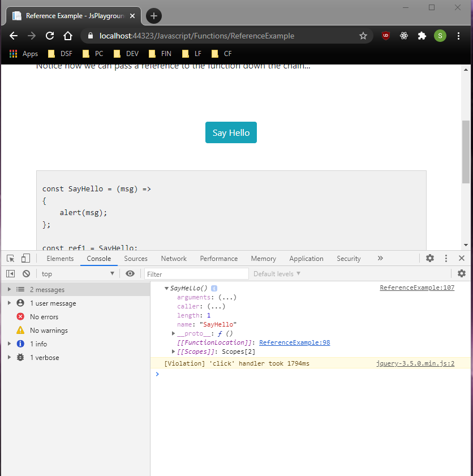The width and height of the screenshot is (473, 476).
Task: Click the Extensions puzzle piece icon
Action: pos(422,36)
